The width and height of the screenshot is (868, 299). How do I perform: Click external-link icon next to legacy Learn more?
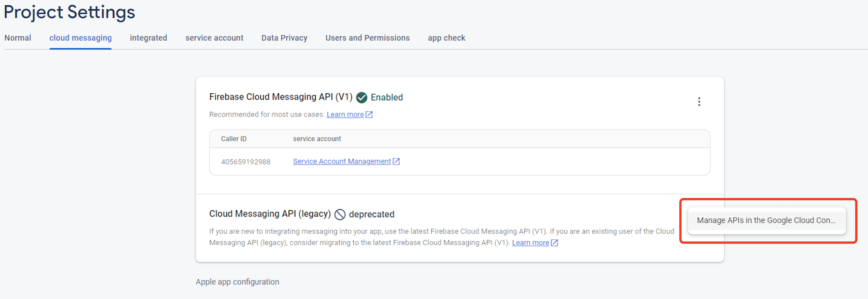[555, 243]
